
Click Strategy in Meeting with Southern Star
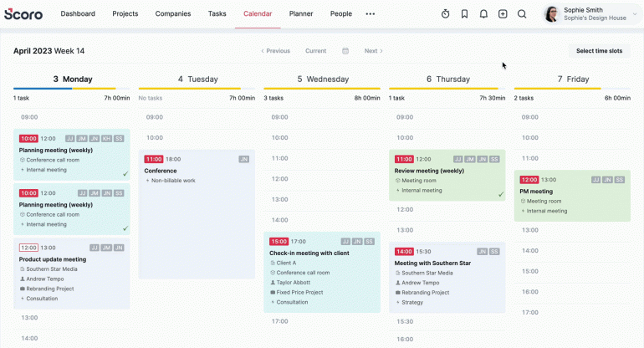click(412, 302)
